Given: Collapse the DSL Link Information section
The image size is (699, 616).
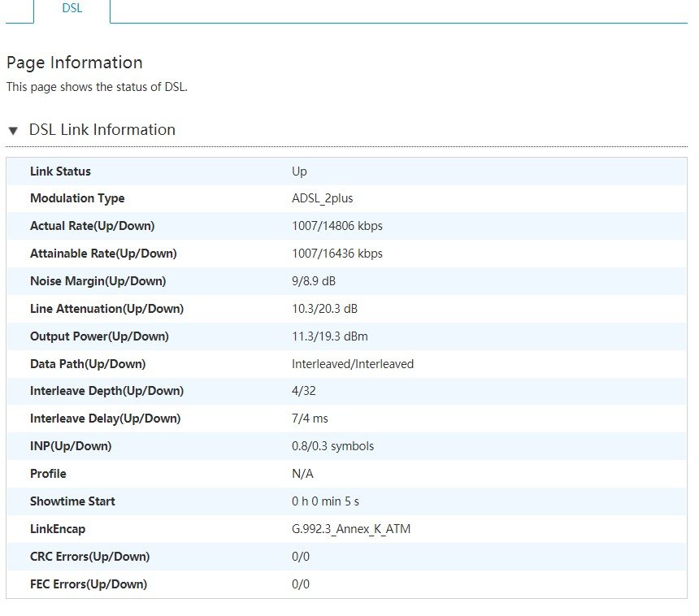Looking at the screenshot, I should click(13, 131).
